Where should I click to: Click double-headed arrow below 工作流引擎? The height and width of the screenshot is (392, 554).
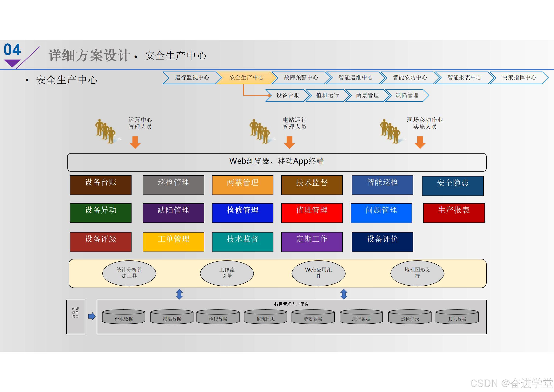[179, 294]
